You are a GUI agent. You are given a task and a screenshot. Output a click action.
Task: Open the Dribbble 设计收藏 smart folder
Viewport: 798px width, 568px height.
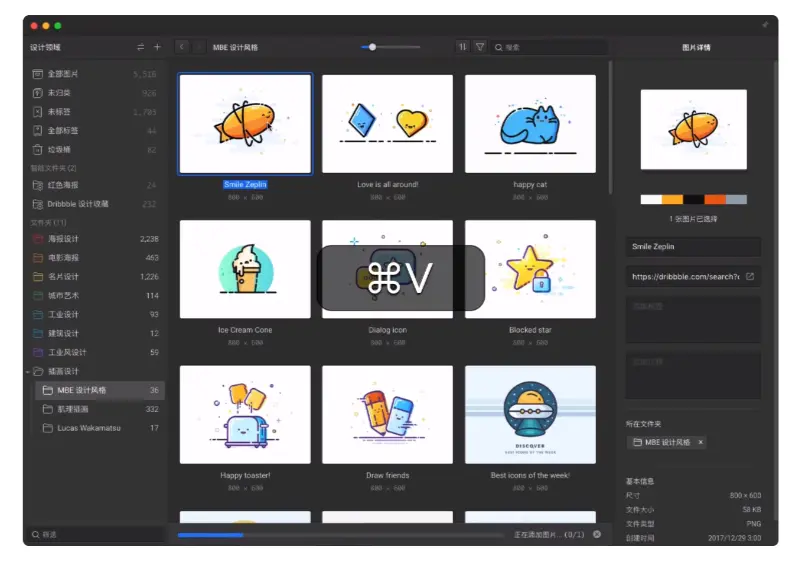(96, 204)
